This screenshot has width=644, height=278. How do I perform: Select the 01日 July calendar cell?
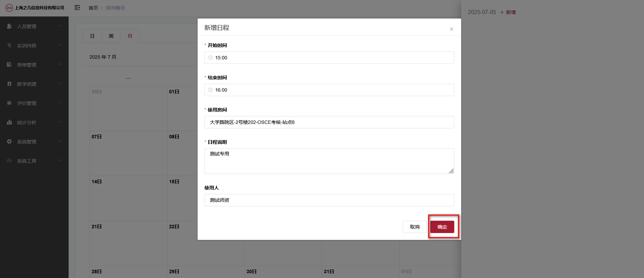click(183, 108)
